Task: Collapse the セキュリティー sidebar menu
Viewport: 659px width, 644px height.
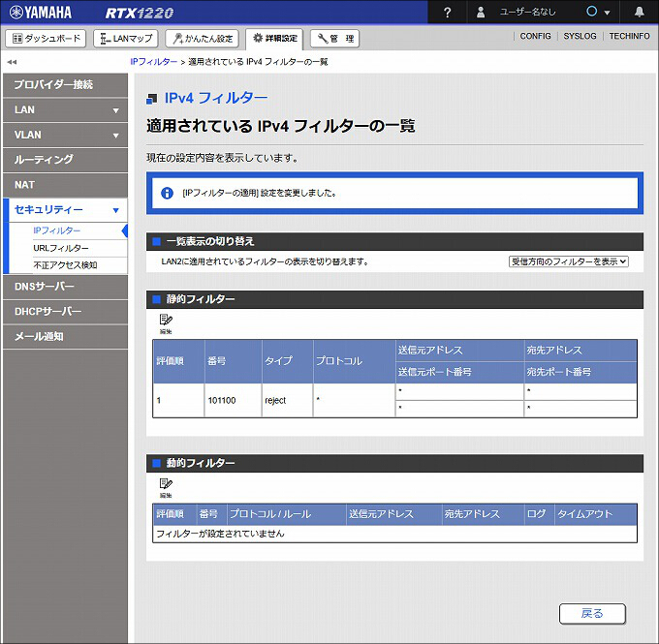Action: 65,210
